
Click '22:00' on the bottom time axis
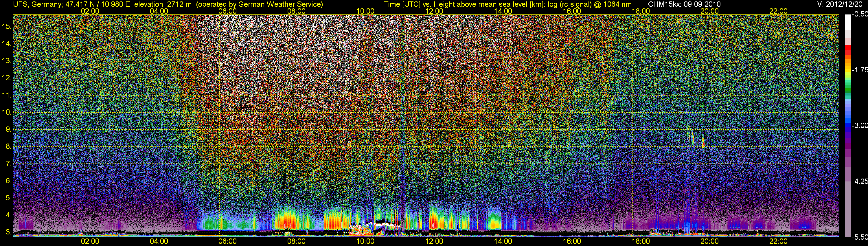pyautogui.click(x=778, y=241)
